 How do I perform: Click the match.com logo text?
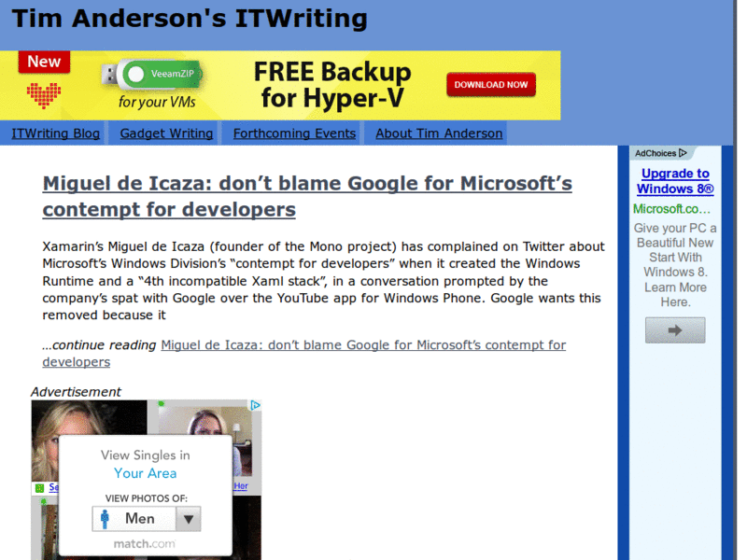click(x=145, y=544)
